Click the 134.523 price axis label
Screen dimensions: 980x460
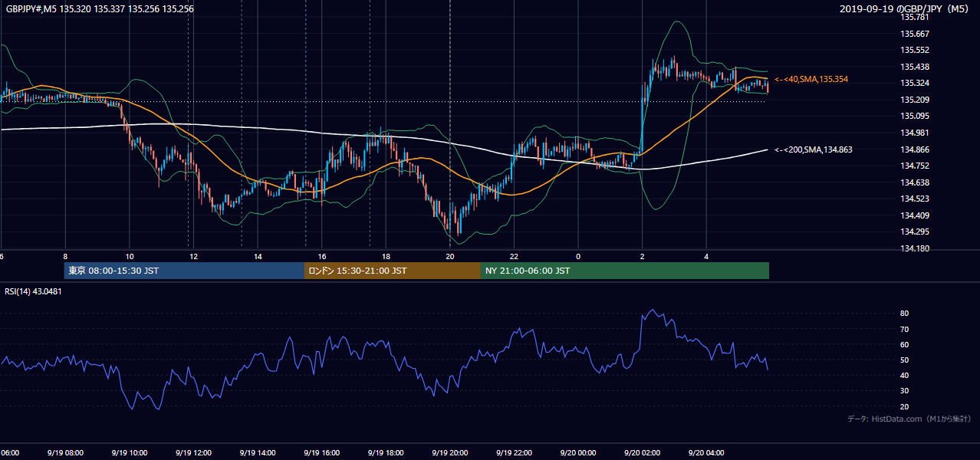pyautogui.click(x=915, y=199)
